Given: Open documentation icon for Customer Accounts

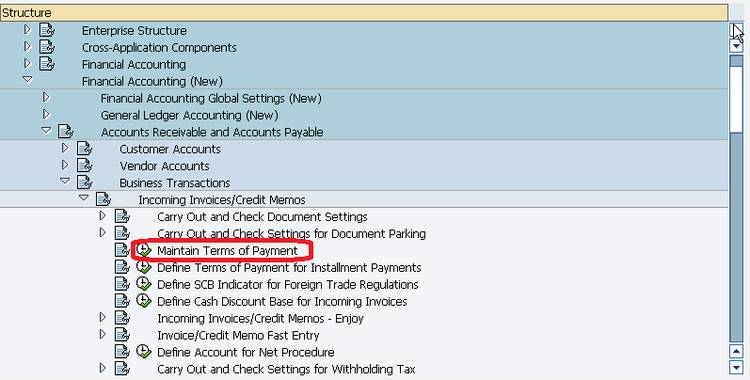Looking at the screenshot, I should (x=85, y=149).
